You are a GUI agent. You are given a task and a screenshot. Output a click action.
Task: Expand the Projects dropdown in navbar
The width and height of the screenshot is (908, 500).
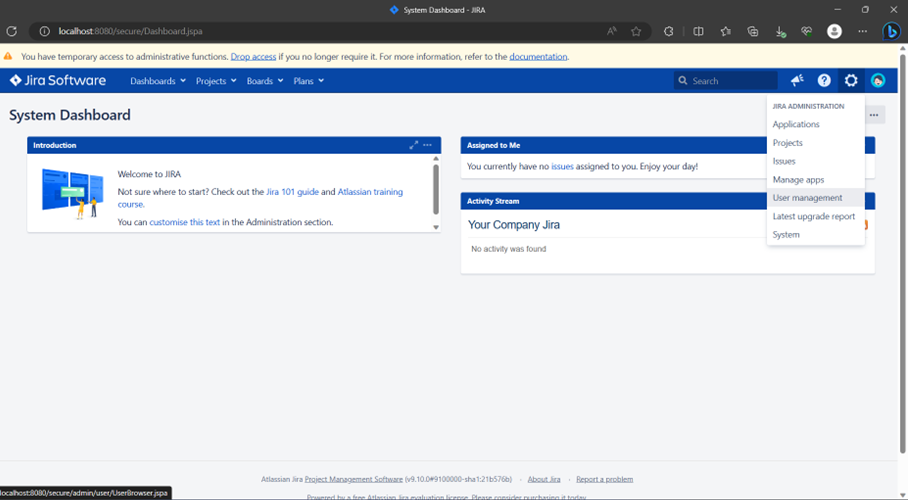click(216, 81)
